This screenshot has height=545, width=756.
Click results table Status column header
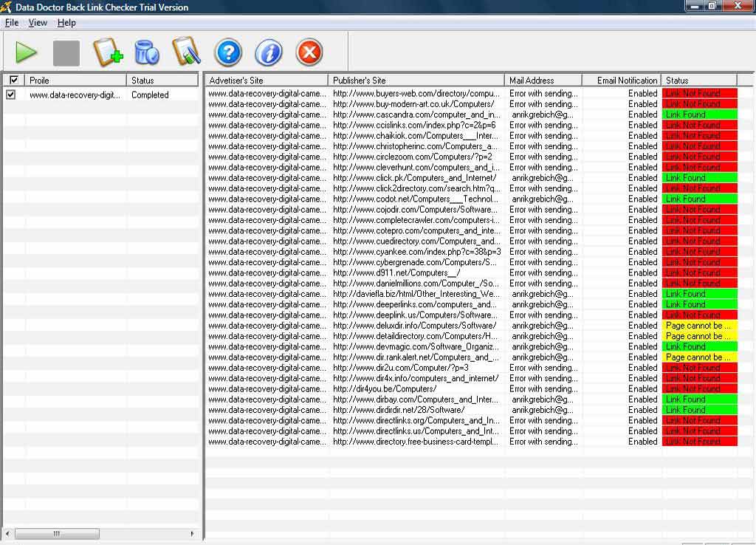tap(699, 80)
